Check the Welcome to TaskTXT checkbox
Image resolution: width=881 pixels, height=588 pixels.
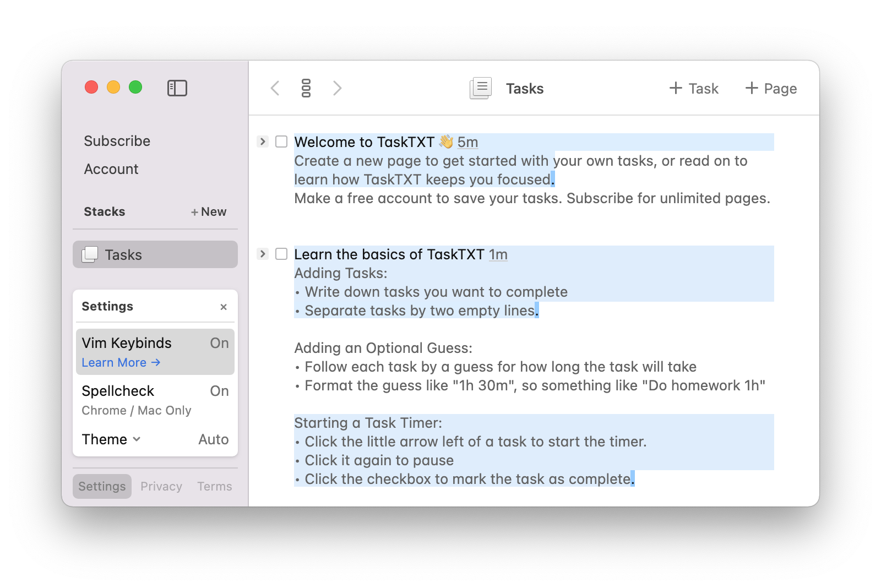click(281, 141)
